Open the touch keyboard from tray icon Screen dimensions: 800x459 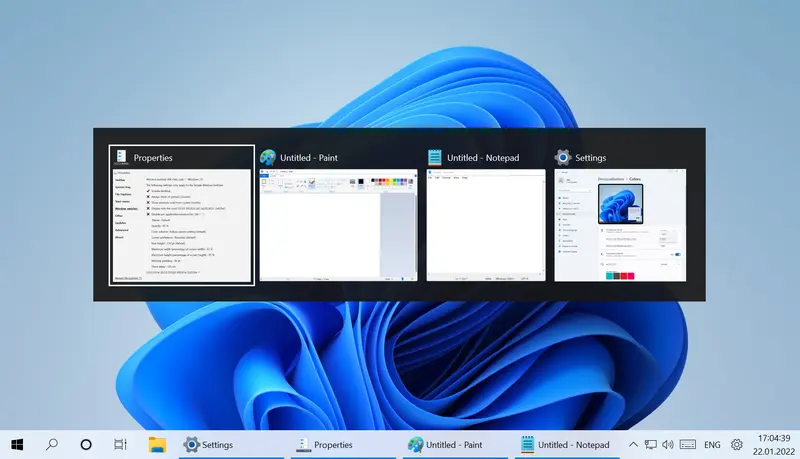688,444
